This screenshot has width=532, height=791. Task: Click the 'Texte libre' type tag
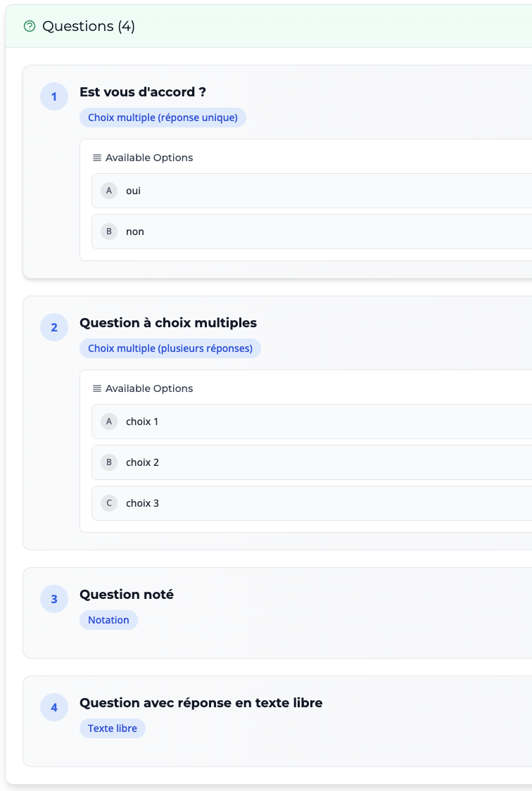[112, 728]
